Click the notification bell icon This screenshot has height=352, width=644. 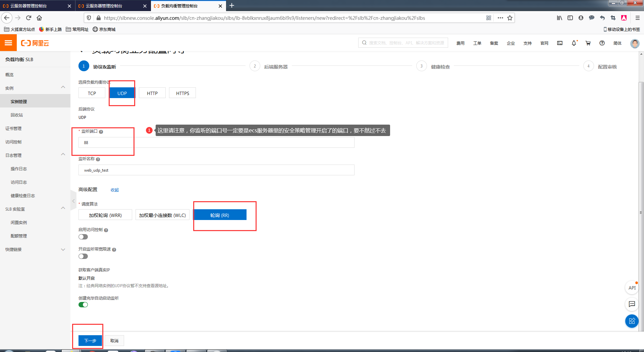[574, 43]
